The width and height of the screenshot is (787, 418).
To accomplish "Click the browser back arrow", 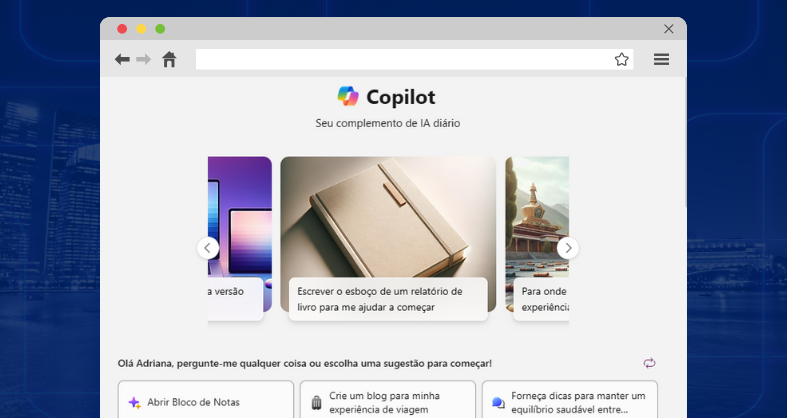I will [122, 59].
